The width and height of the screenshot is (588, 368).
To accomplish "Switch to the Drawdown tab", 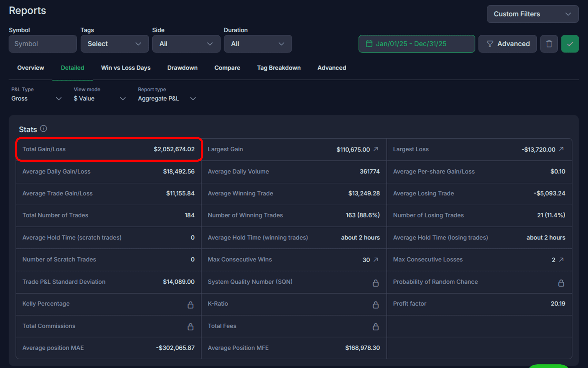I will 182,68.
